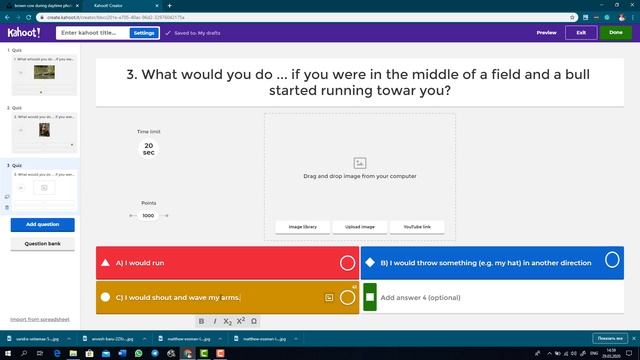Delete question 3 with the trash icon
Viewport: 640px width, 360px height.
point(7,207)
